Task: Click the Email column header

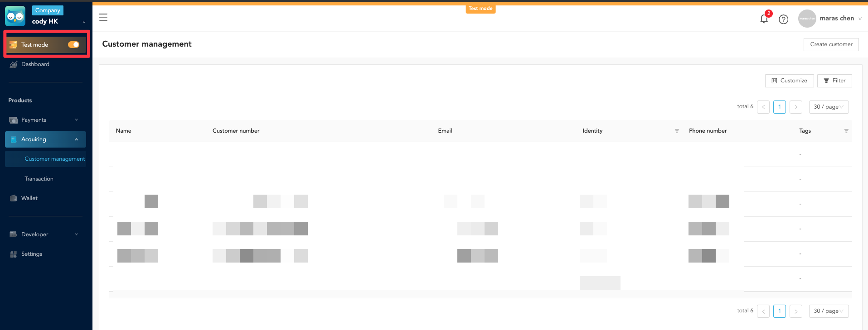Action: tap(445, 131)
